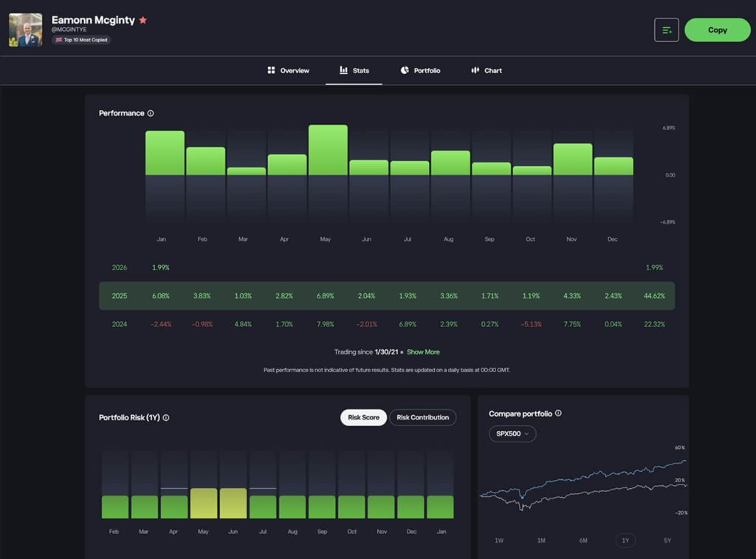Switch to the Portfolio tab
Image resolution: width=756 pixels, height=559 pixels.
(420, 70)
